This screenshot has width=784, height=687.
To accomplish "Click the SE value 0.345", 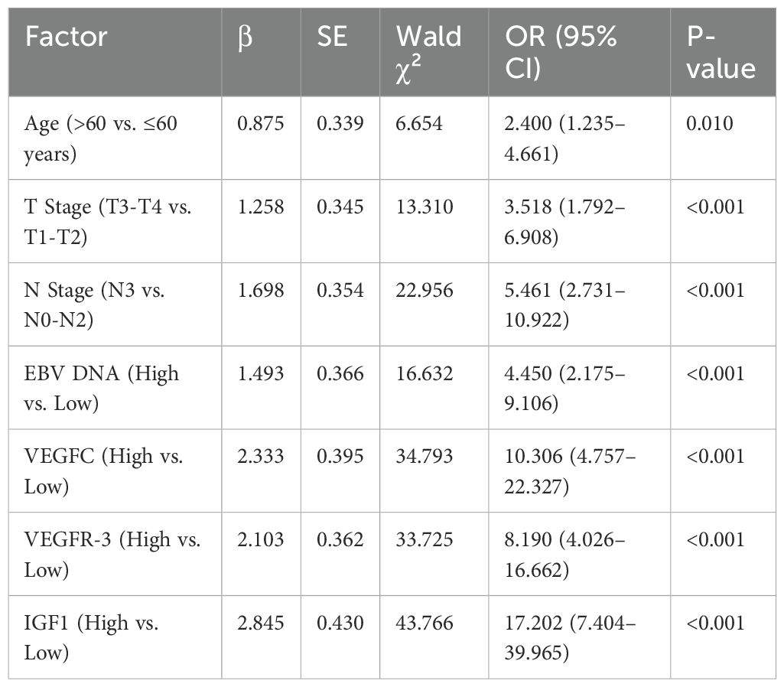I will pyautogui.click(x=339, y=207).
